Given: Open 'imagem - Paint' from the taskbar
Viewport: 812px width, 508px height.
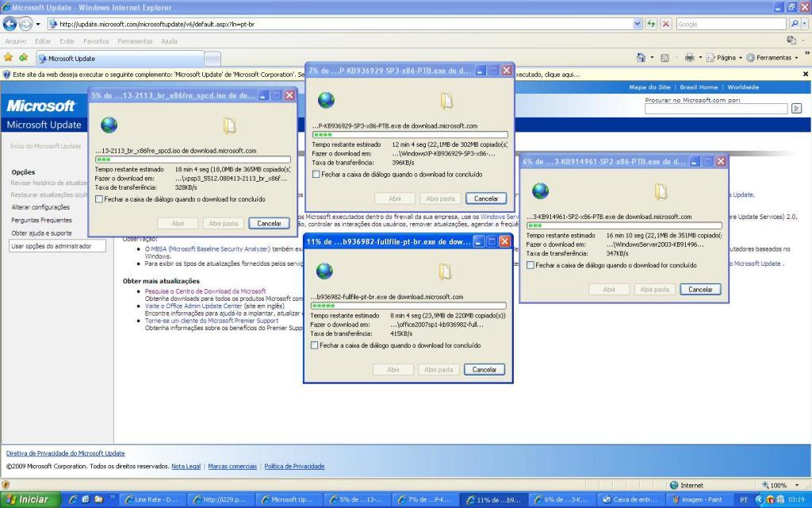Looking at the screenshot, I should coord(699,500).
